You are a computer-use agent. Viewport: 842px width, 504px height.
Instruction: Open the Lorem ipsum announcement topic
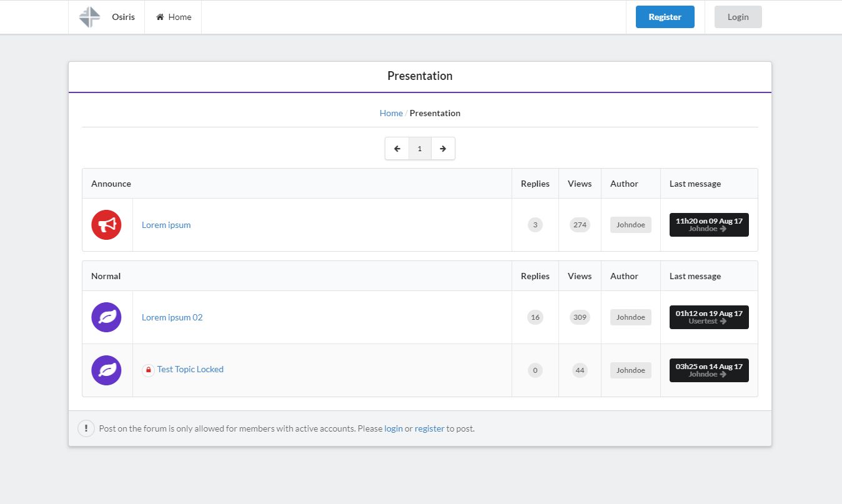(166, 225)
